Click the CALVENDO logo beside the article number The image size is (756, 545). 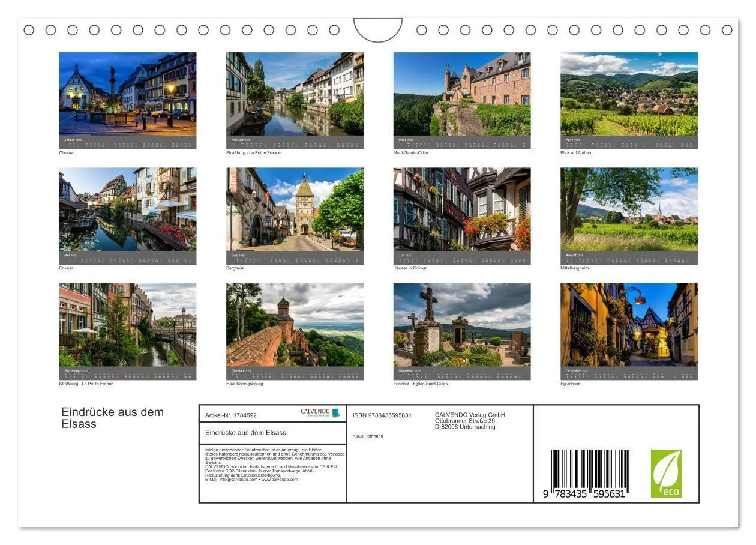coord(320,413)
